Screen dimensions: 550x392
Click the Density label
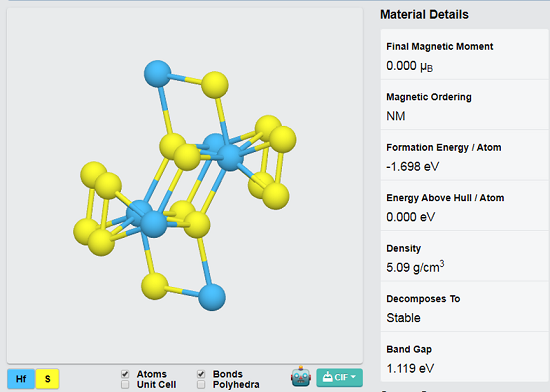click(403, 249)
